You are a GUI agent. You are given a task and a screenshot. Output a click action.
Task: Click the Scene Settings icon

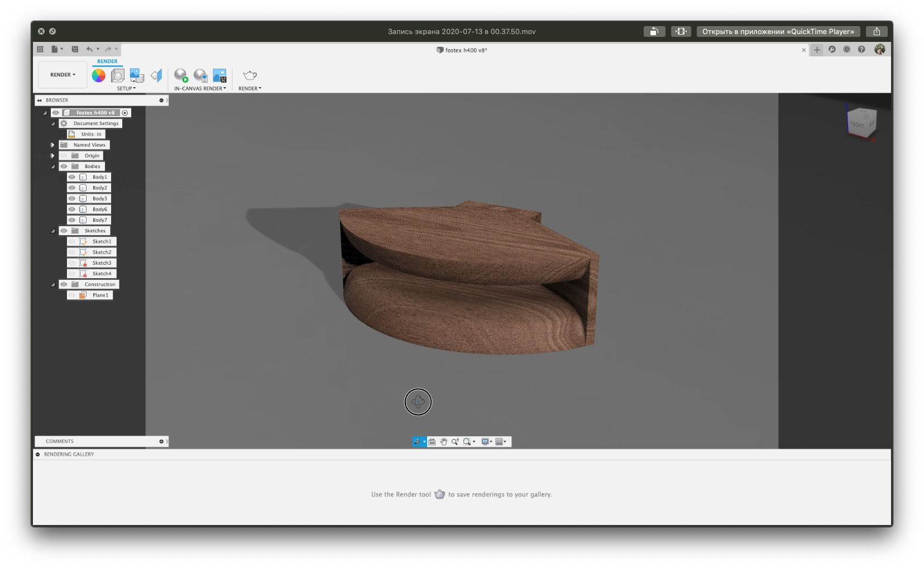[x=118, y=75]
